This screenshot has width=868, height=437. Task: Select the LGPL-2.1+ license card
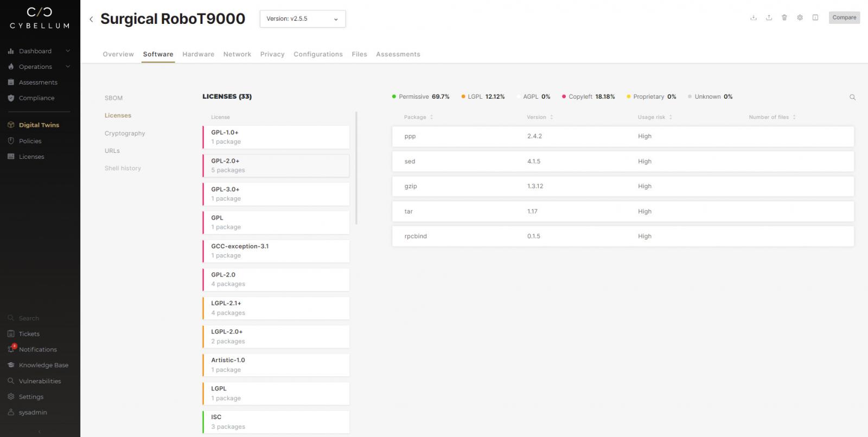coord(276,308)
